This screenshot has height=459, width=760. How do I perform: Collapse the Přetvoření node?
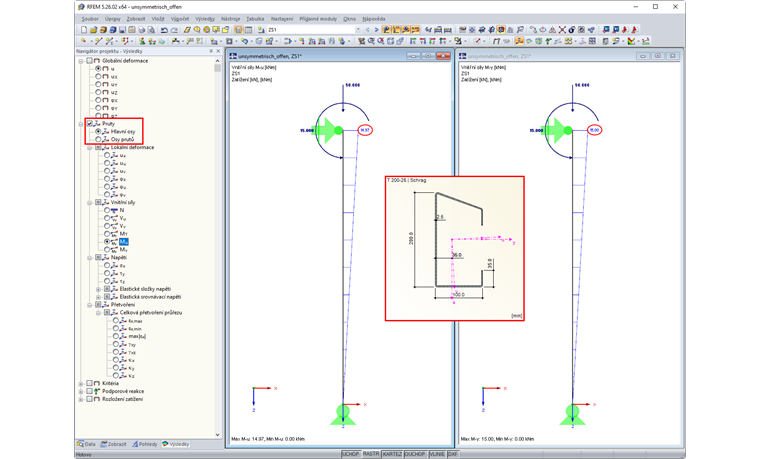pyautogui.click(x=90, y=305)
